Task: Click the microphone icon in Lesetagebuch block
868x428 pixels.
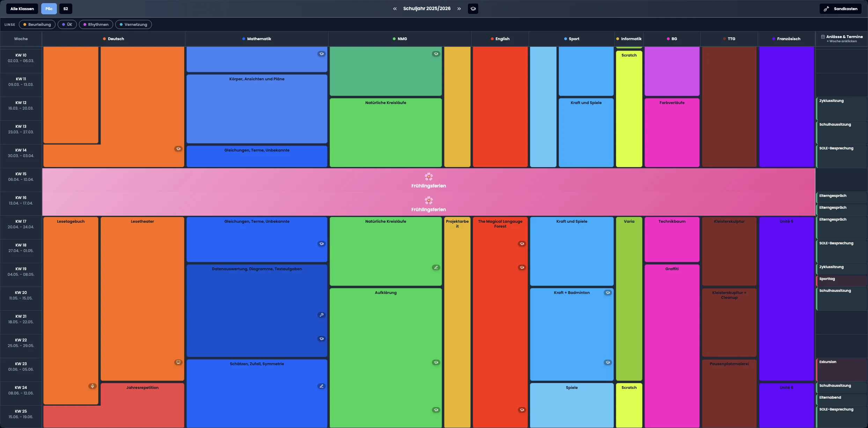Action: coord(93,386)
